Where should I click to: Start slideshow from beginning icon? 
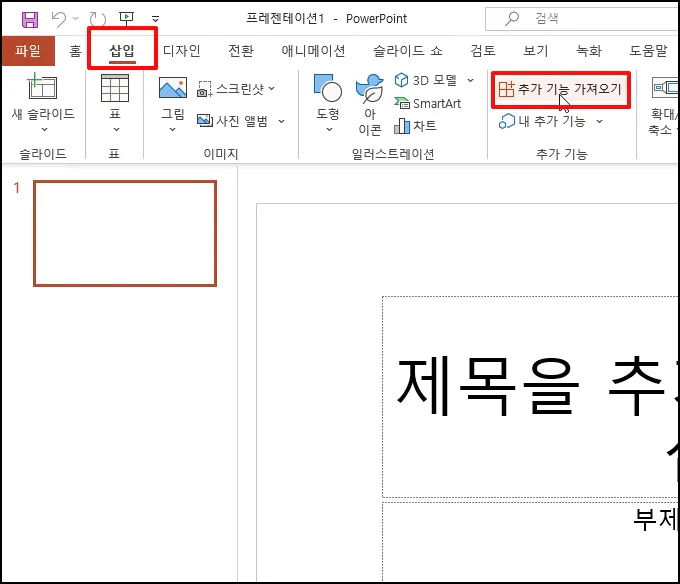tap(127, 18)
